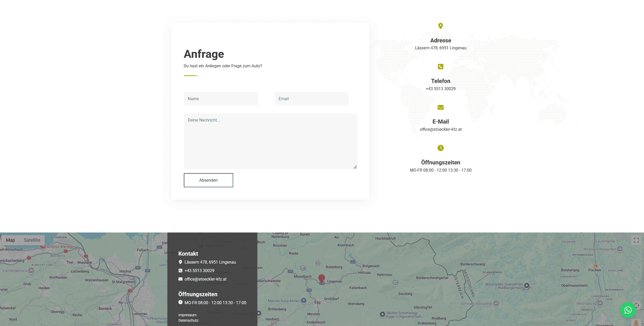Switch the map to Satellite view
This screenshot has width=644, height=326.
(32, 240)
